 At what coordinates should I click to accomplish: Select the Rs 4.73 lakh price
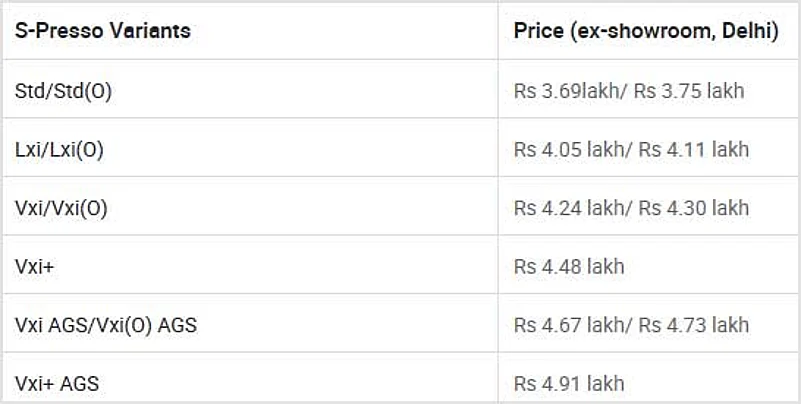[x=694, y=325]
